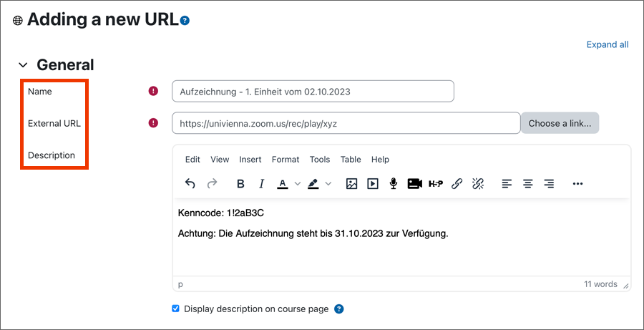The image size is (644, 330).
Task: Click the Expand all link
Action: tap(608, 44)
